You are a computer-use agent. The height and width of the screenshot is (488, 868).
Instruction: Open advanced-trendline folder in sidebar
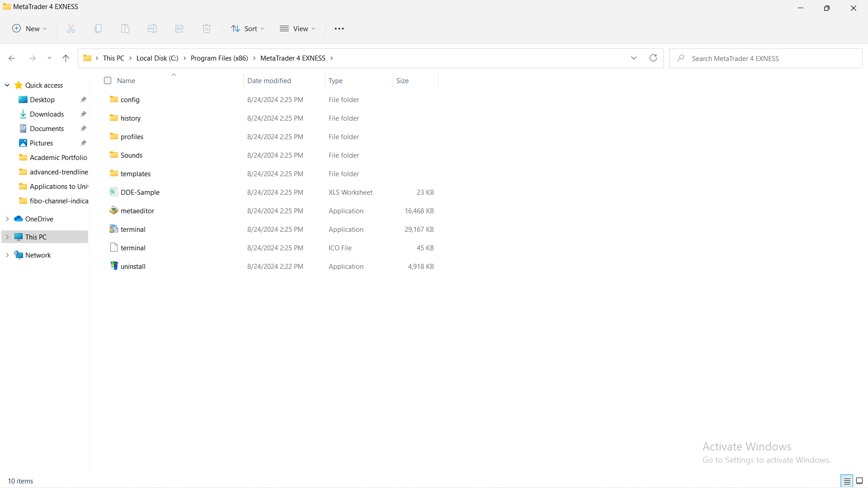point(53,172)
